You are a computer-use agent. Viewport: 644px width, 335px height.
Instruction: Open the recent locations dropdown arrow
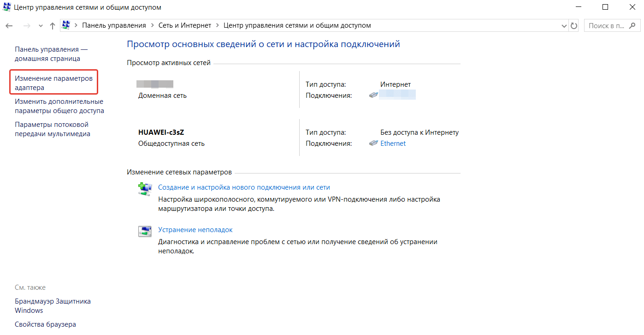tap(41, 26)
